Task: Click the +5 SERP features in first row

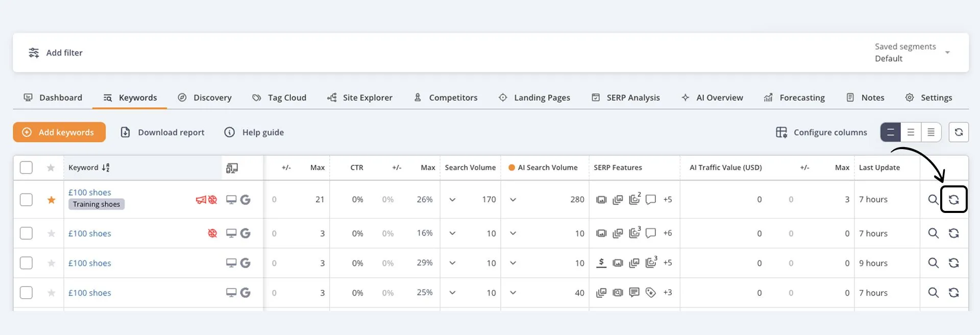Action: tap(667, 200)
